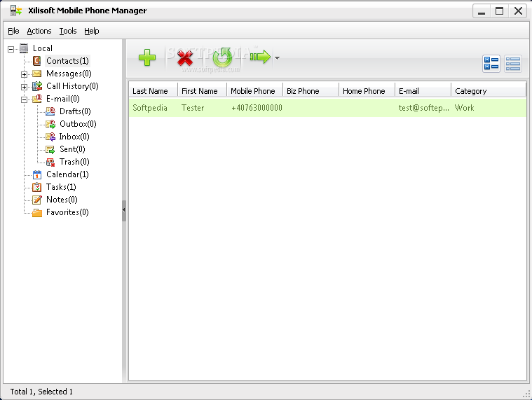Sort by Last Name column header

(154, 91)
